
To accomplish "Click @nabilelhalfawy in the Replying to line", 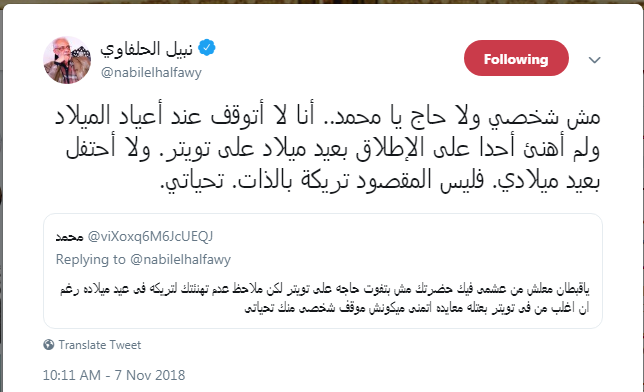I will coord(180,259).
